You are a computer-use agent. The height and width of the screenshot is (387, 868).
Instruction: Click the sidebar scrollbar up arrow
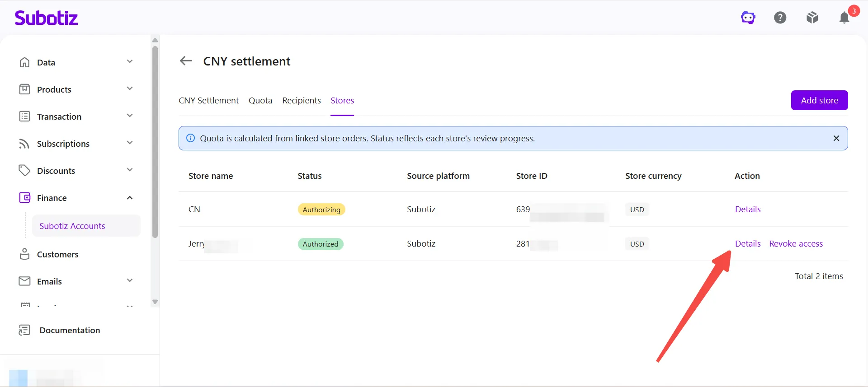coord(155,40)
